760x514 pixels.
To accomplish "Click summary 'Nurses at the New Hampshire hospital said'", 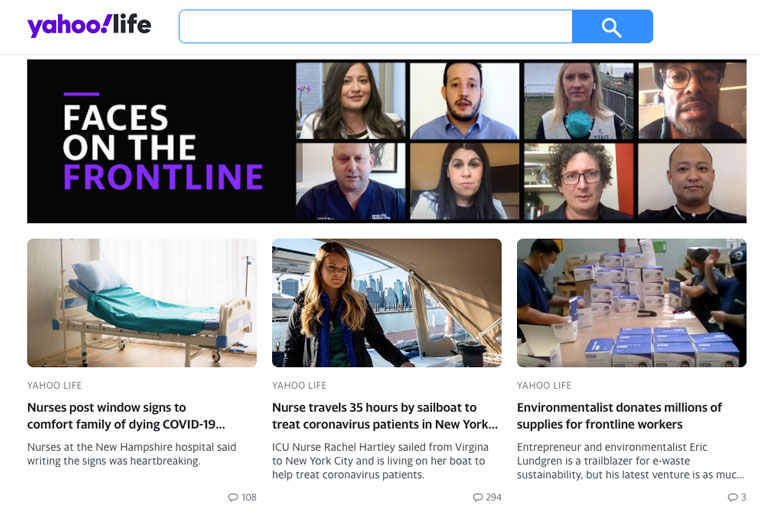I will pos(132,454).
